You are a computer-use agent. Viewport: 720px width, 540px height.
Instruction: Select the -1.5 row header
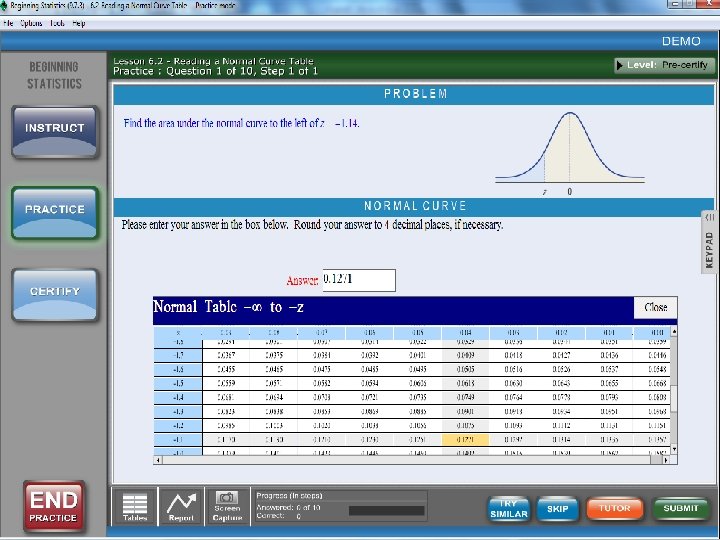click(178, 383)
